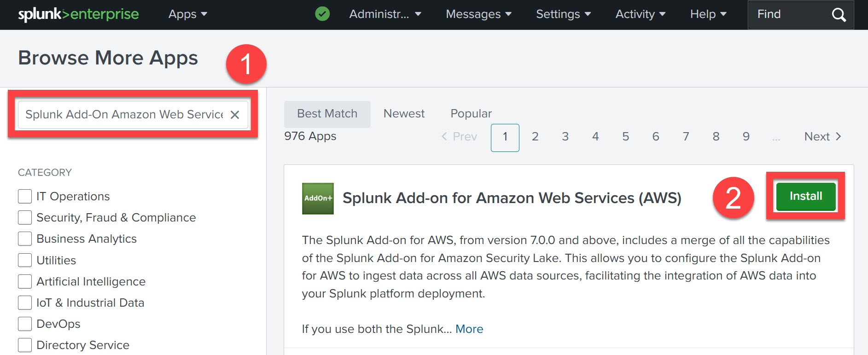Select the Popular sort tab

click(471, 113)
